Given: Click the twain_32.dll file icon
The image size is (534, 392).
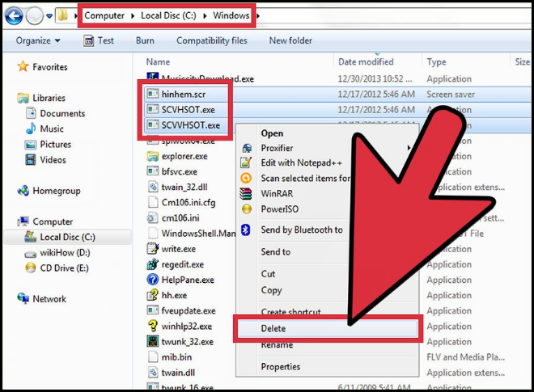Looking at the screenshot, I should (x=152, y=187).
